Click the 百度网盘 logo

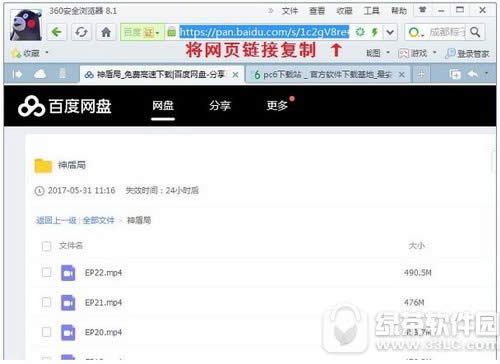[65, 106]
